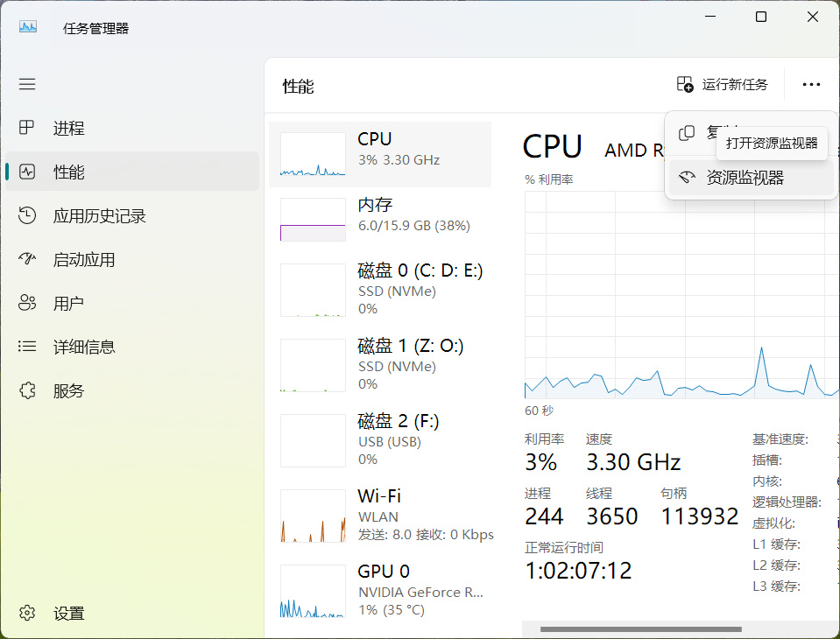The width and height of the screenshot is (840, 639).
Task: Select the CPU performance graph thumbnail
Action: tap(313, 154)
